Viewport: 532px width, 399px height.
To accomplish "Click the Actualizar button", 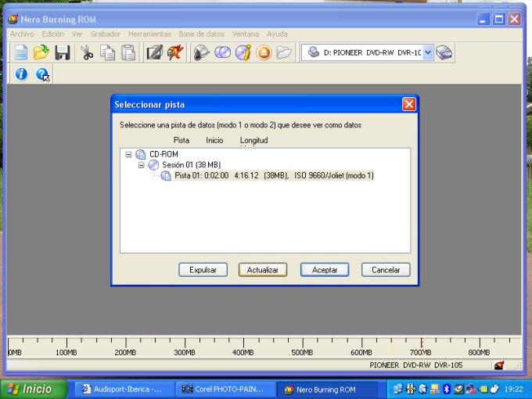I will click(263, 270).
